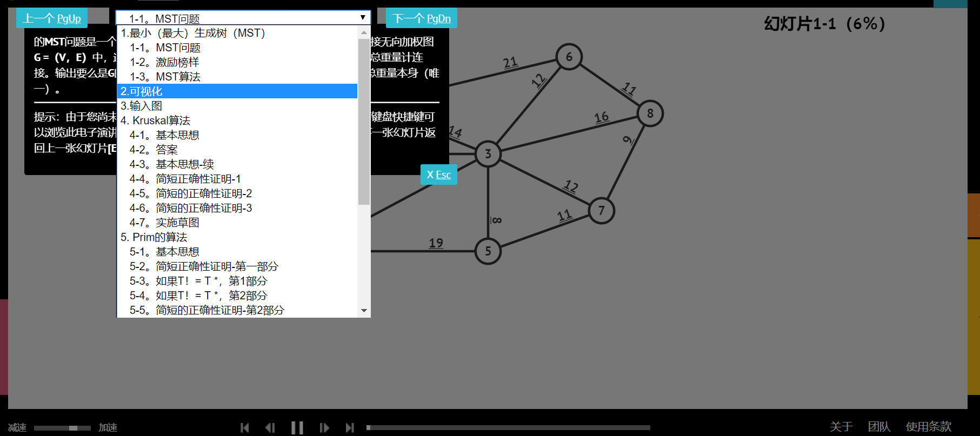Image resolution: width=980 pixels, height=436 pixels.
Task: Select highlighted 2.可视化 option
Action: pos(237,91)
